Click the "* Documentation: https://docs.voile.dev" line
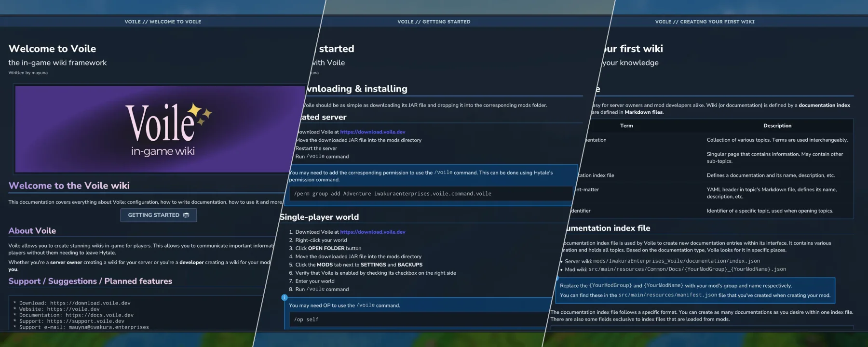 [x=73, y=315]
